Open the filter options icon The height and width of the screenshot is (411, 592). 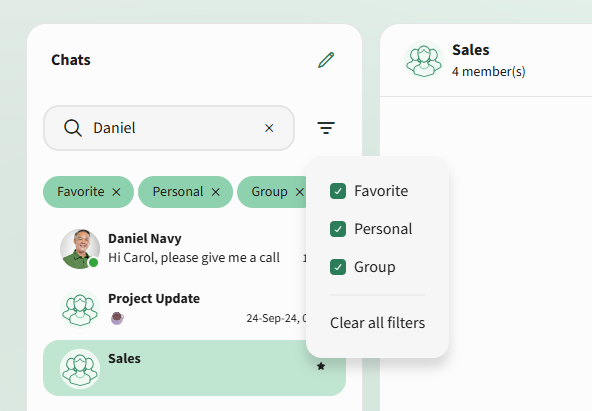(x=326, y=128)
